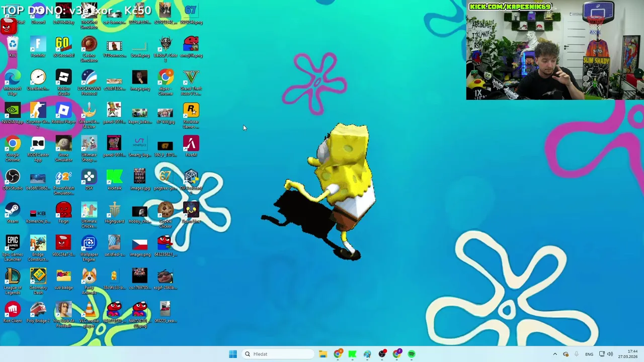Launch Cookie Clicker from the desktop

click(x=166, y=216)
